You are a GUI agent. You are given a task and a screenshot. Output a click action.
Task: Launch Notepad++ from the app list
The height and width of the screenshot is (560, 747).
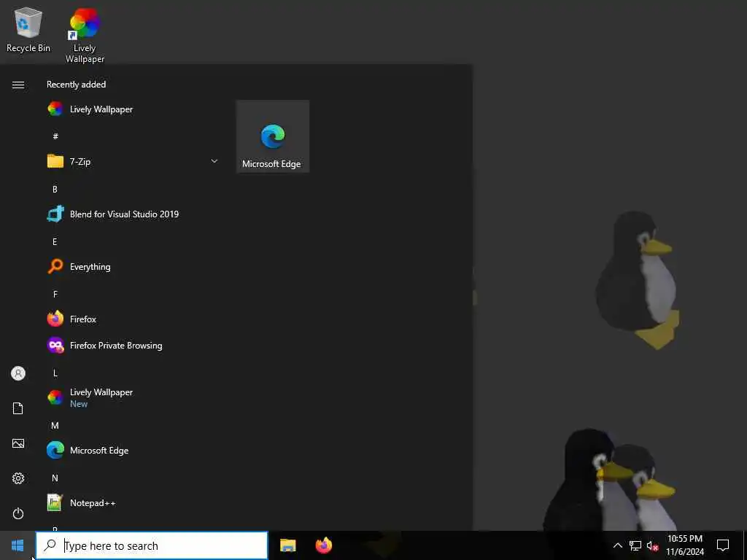tap(133, 503)
